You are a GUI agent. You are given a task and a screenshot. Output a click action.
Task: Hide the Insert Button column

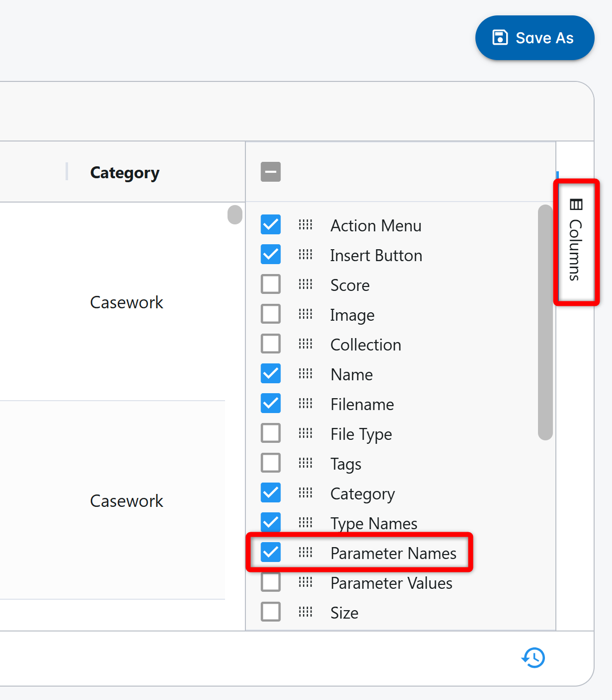pyautogui.click(x=271, y=255)
